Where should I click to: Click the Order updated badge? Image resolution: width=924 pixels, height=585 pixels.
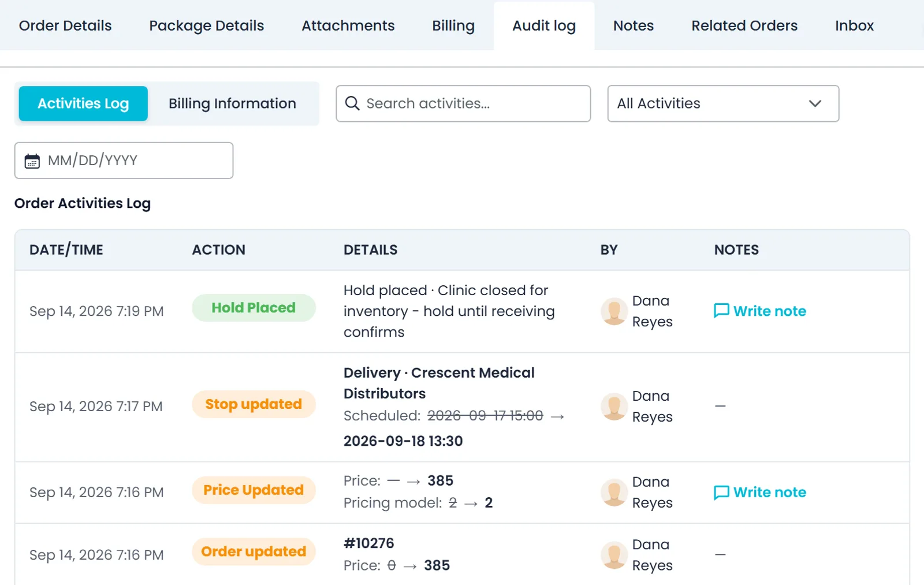pyautogui.click(x=254, y=552)
